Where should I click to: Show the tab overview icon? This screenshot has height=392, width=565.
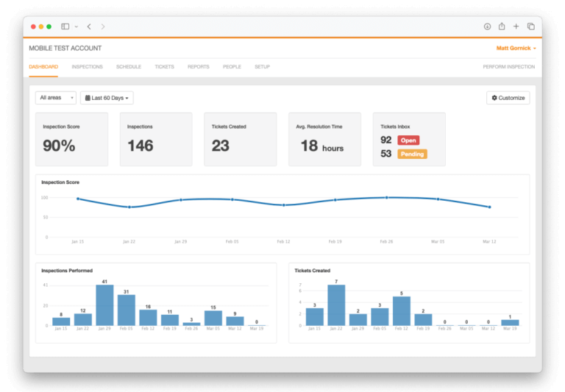pos(531,26)
